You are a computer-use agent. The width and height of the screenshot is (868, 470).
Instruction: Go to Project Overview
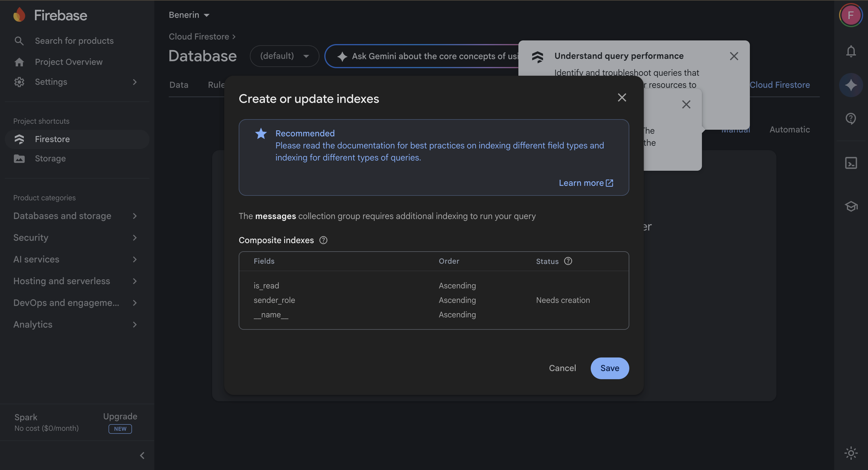pyautogui.click(x=69, y=62)
